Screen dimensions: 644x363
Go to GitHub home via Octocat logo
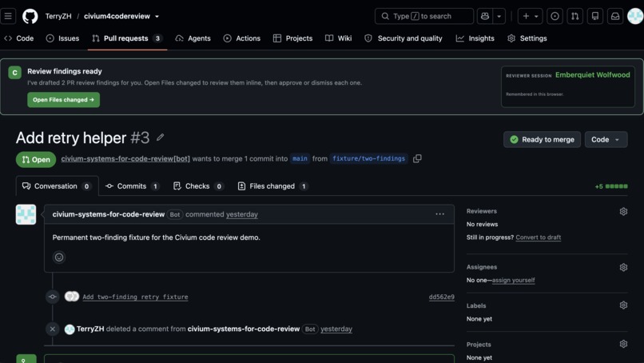pyautogui.click(x=30, y=16)
